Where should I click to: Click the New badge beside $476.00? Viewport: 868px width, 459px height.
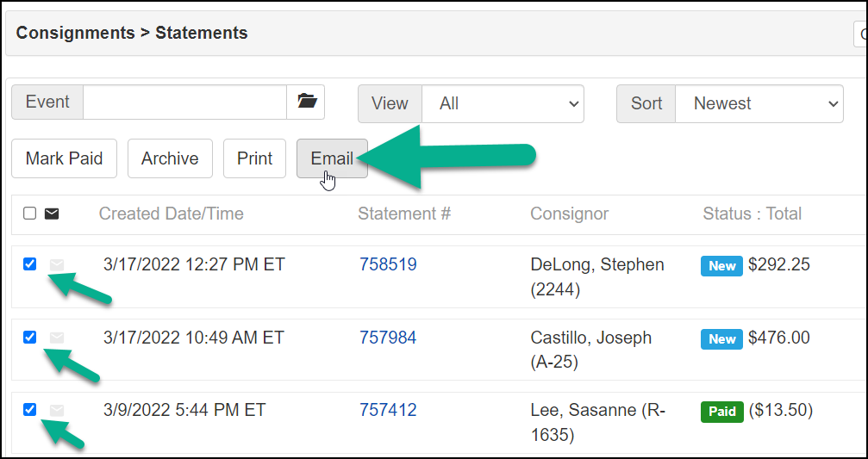pyautogui.click(x=721, y=339)
